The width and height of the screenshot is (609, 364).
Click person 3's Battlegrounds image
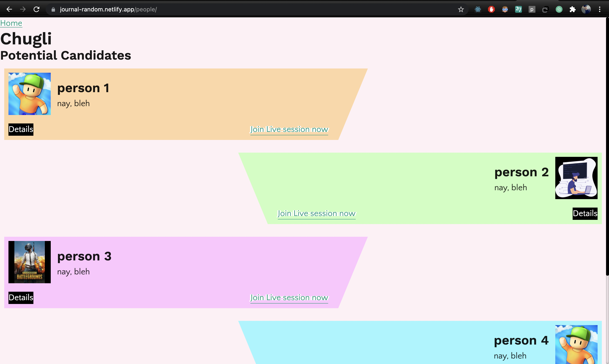pos(29,262)
